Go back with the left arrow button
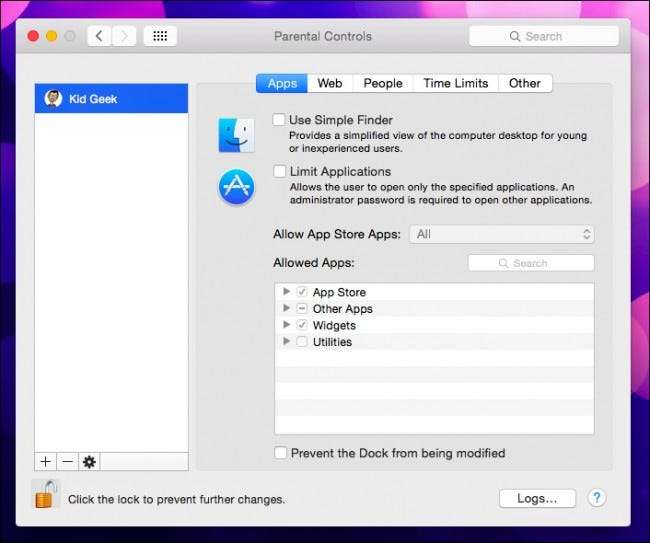 [x=99, y=36]
